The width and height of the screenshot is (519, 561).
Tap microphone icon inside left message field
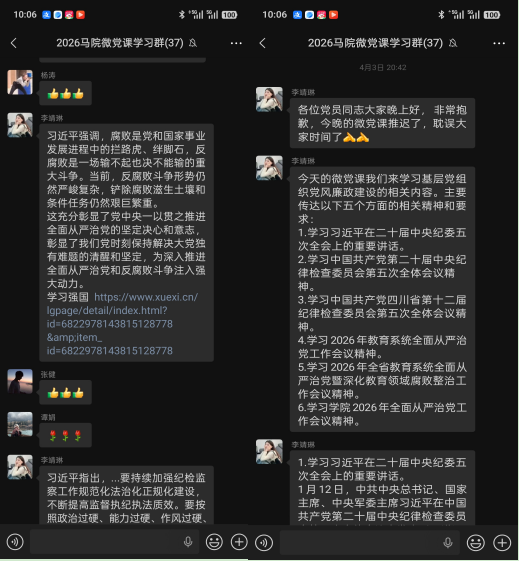tap(188, 542)
